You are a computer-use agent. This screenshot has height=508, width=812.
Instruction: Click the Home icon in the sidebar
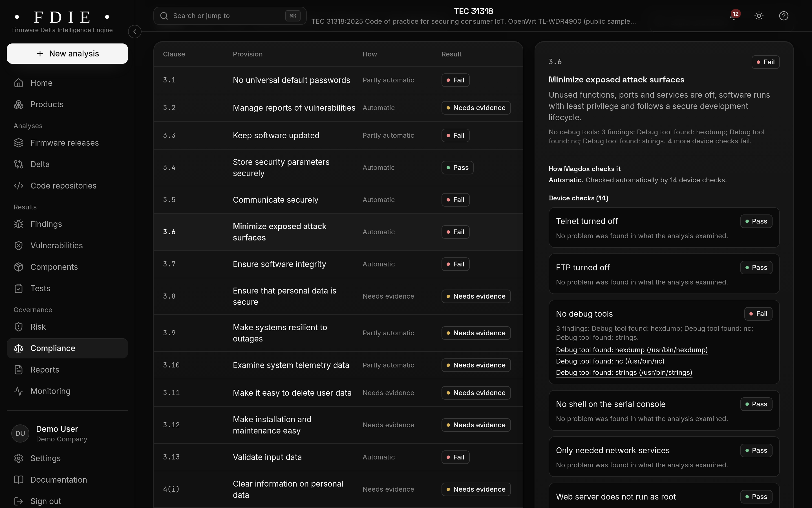point(19,83)
